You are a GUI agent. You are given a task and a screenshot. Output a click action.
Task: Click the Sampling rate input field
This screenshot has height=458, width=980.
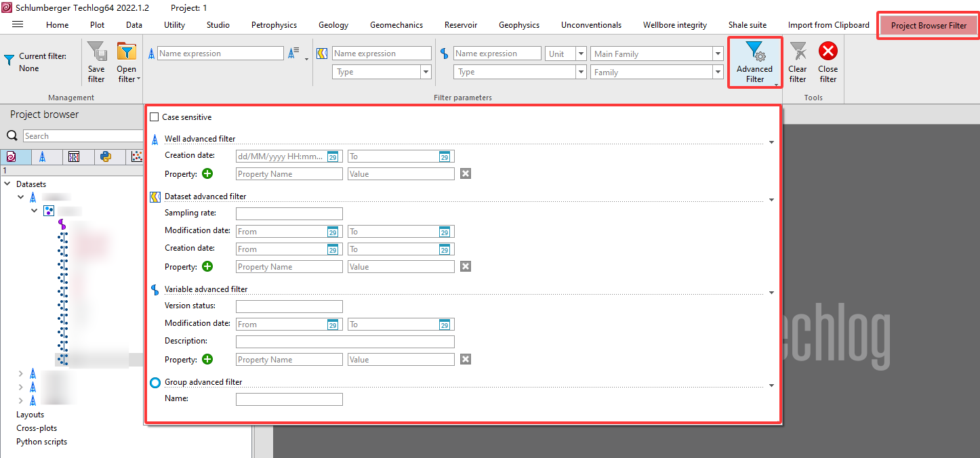[289, 213]
